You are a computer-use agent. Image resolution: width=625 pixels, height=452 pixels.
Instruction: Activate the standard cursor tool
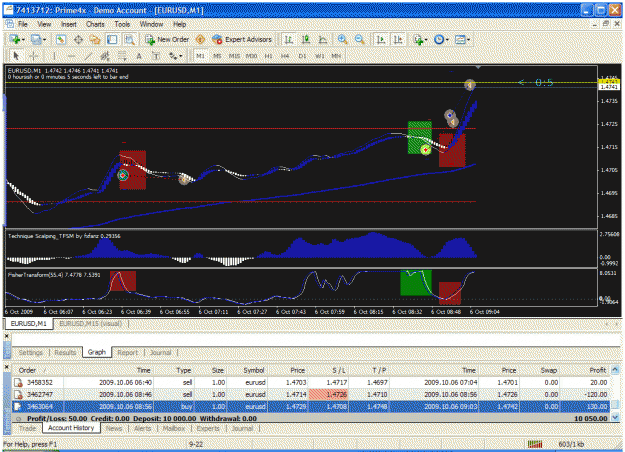(x=16, y=56)
